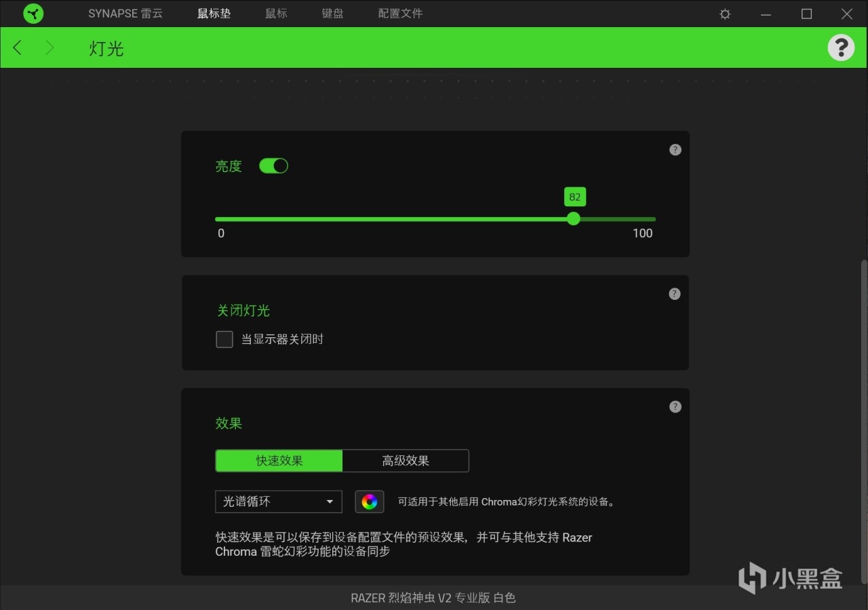Click the vertical scrollbar thumb
This screenshot has height=610, width=868.
tap(864, 421)
